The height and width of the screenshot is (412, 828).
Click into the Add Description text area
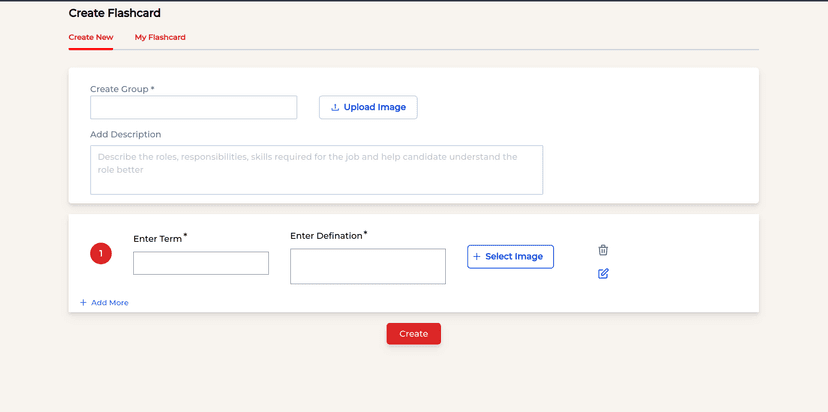[316, 170]
